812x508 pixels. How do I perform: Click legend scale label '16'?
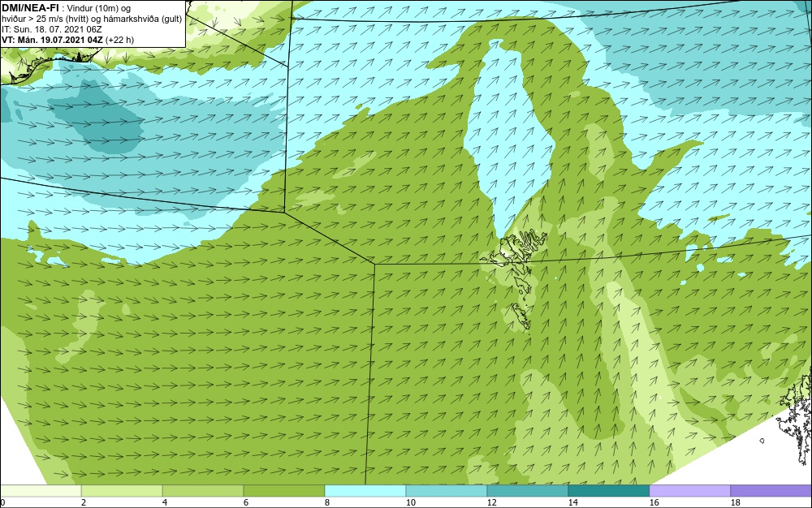coord(654,502)
